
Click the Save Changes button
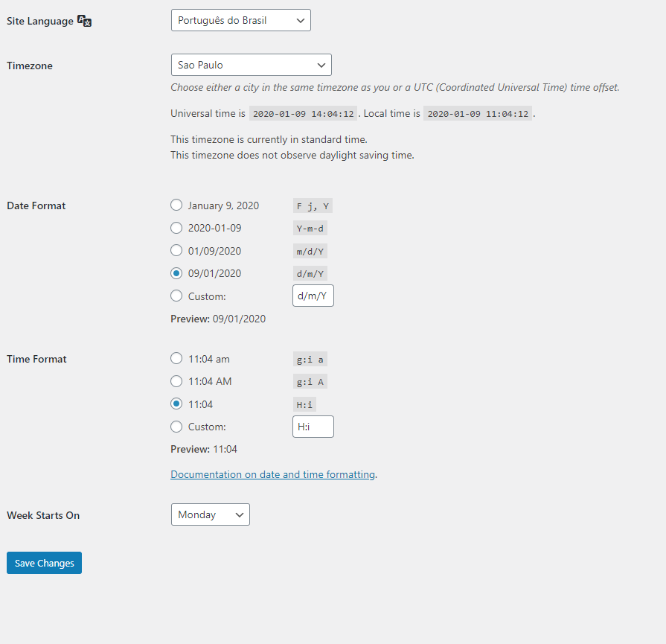pyautogui.click(x=44, y=563)
